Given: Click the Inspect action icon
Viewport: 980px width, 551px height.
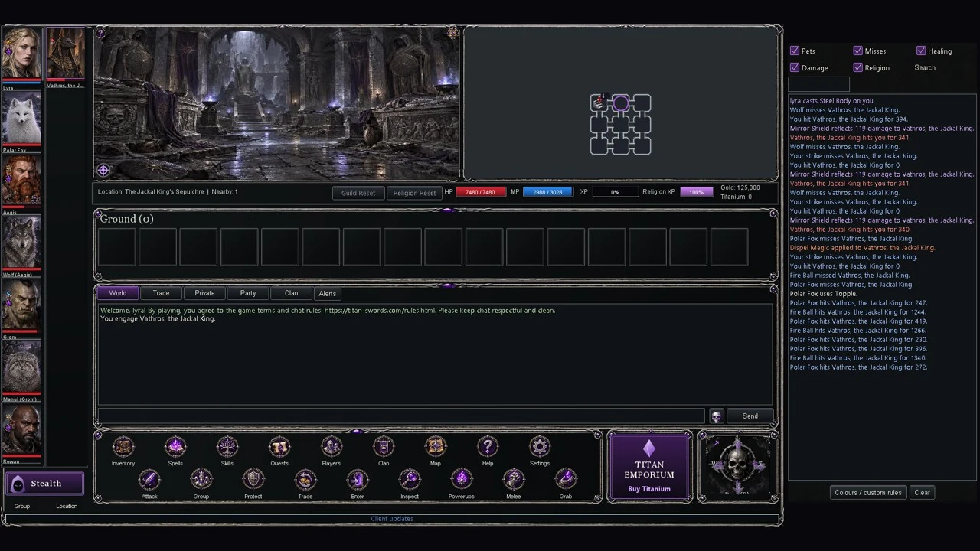Looking at the screenshot, I should point(410,480).
